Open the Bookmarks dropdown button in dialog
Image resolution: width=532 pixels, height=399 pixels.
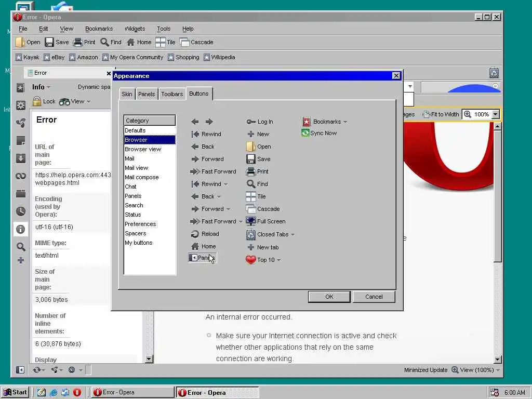click(x=324, y=122)
